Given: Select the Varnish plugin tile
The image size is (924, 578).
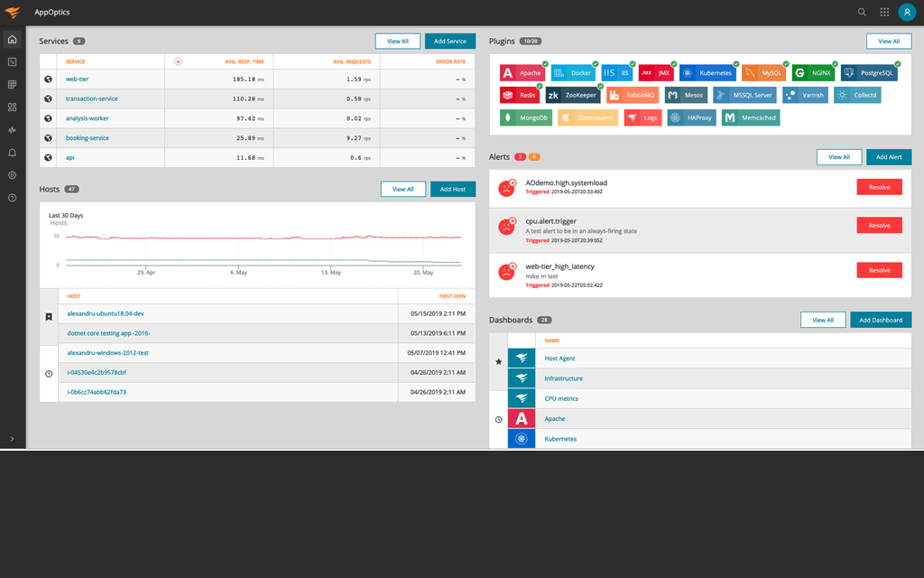Looking at the screenshot, I should (805, 95).
